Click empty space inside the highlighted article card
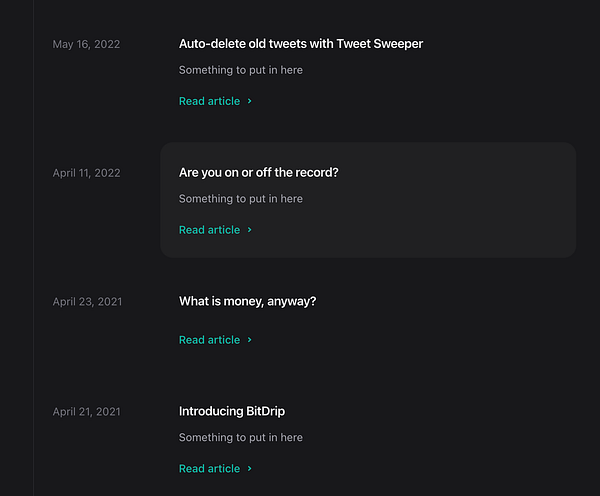600x496 pixels. (460, 215)
